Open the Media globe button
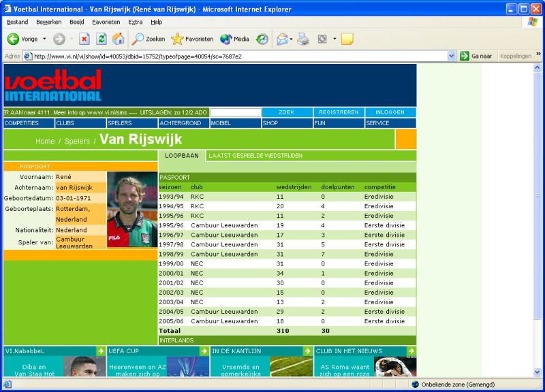Viewport: 545px width, 392px height. pyautogui.click(x=234, y=39)
